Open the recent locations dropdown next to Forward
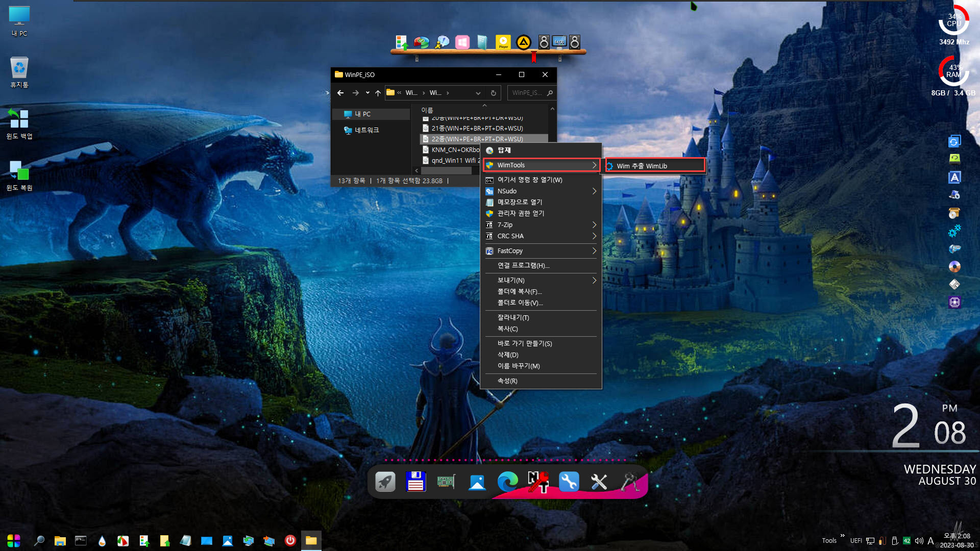The width and height of the screenshot is (980, 551). [x=367, y=93]
